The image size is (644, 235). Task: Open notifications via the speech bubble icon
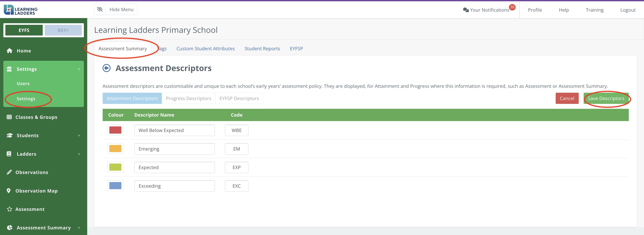pos(466,10)
